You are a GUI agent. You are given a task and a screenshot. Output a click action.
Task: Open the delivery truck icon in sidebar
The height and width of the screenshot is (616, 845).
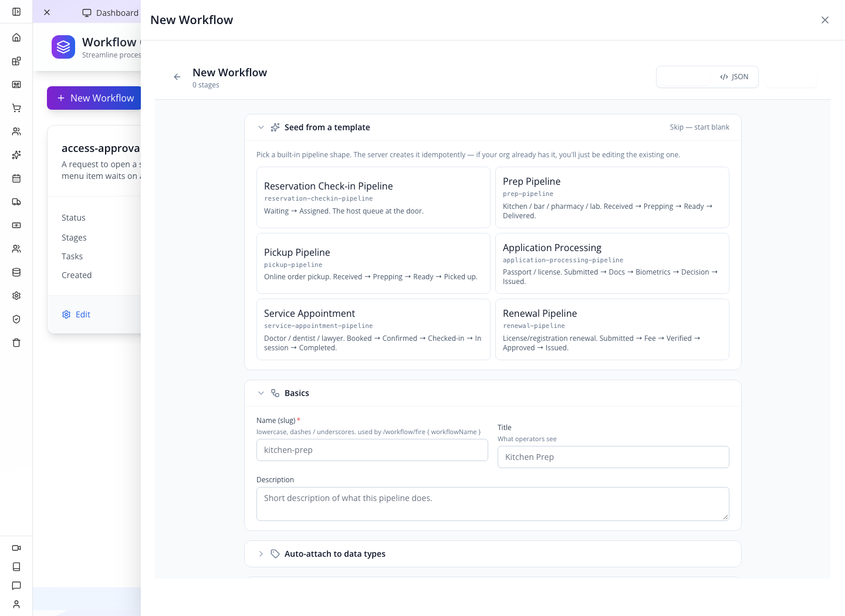[16, 202]
